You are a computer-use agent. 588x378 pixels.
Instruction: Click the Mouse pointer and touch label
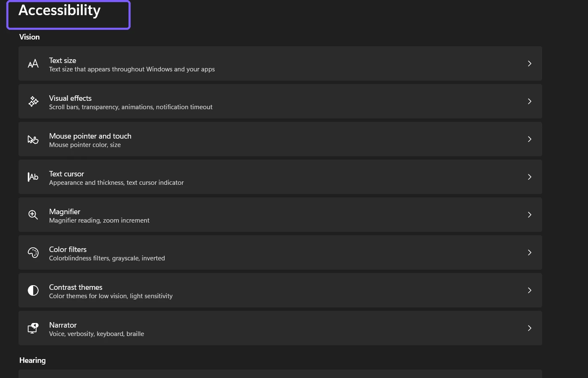pos(90,136)
